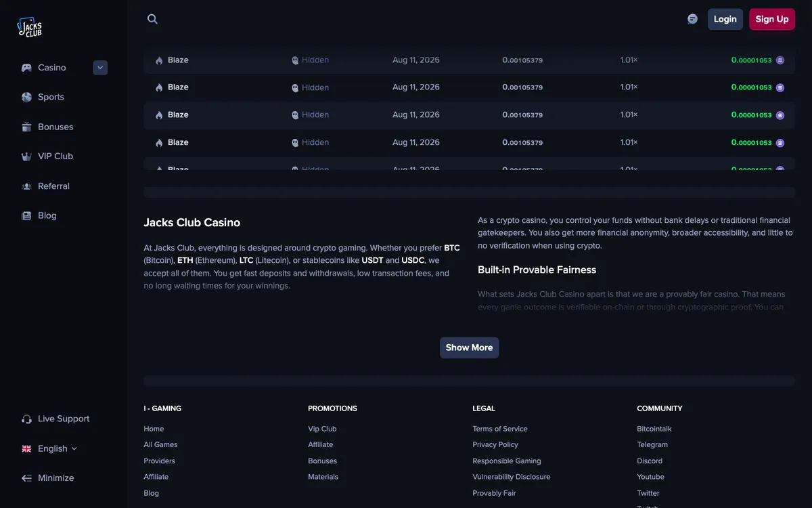Click the Login button
Viewport: 812px width, 508px height.
(725, 19)
